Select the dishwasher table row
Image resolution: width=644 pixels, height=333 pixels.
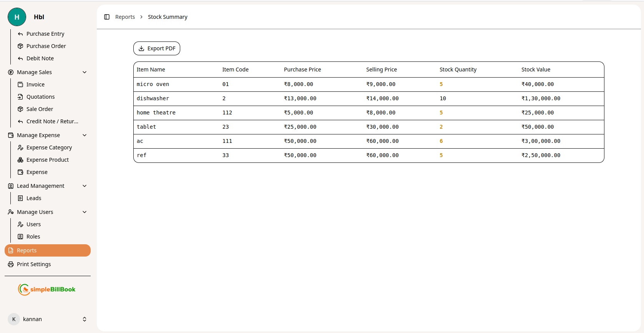pos(368,99)
